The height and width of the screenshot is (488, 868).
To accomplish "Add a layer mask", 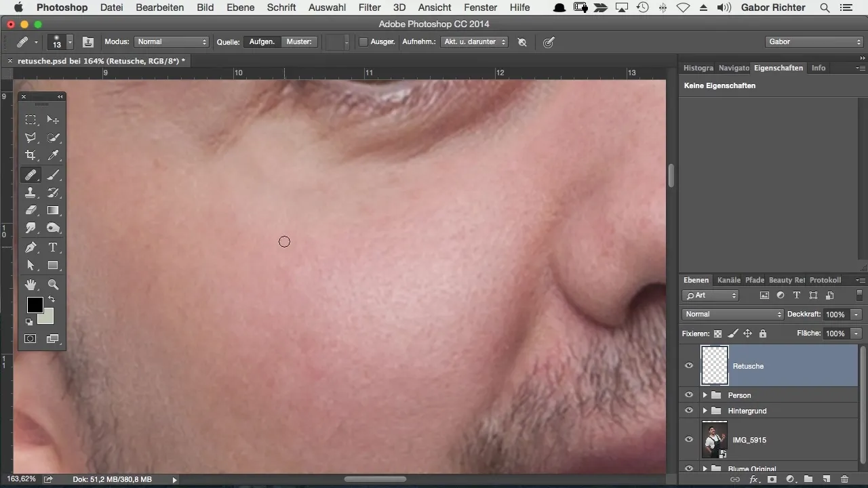I will pyautogui.click(x=772, y=479).
